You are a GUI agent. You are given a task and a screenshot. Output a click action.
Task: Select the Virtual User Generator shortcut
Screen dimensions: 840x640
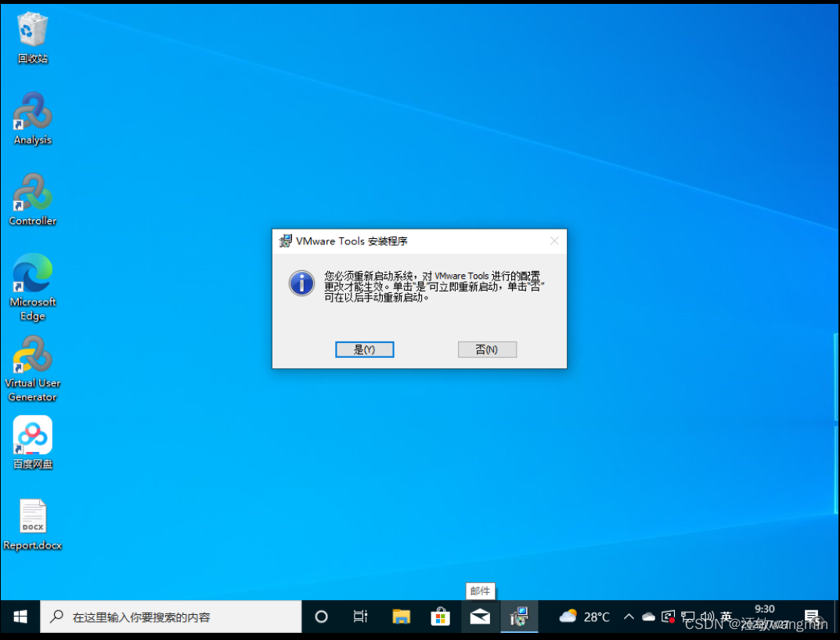click(33, 369)
